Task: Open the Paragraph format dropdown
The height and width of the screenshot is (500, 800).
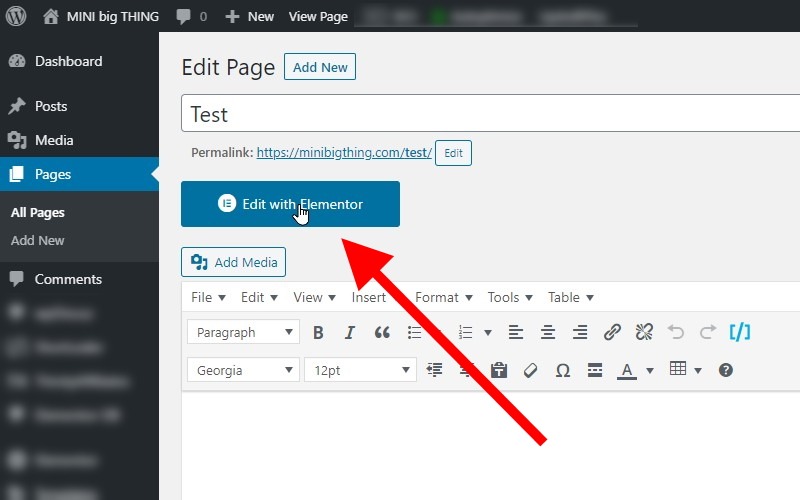Action: click(243, 332)
